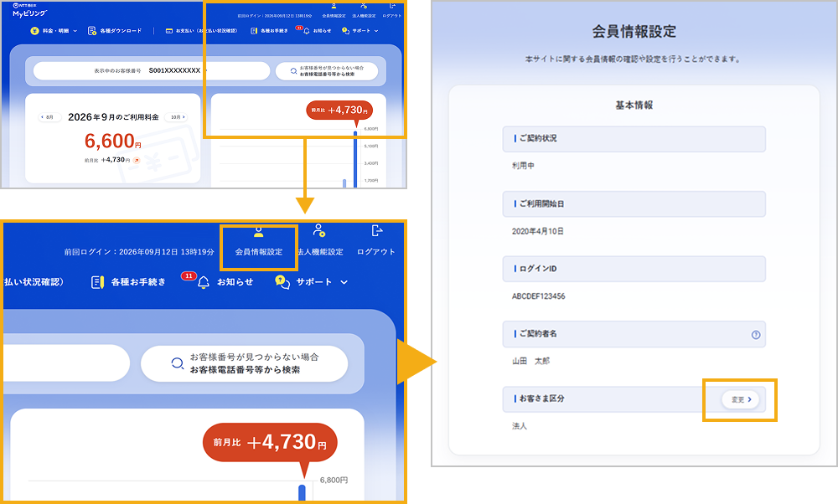
Task: Click the yen coin icon beside 料金・明細
Action: pos(34,31)
